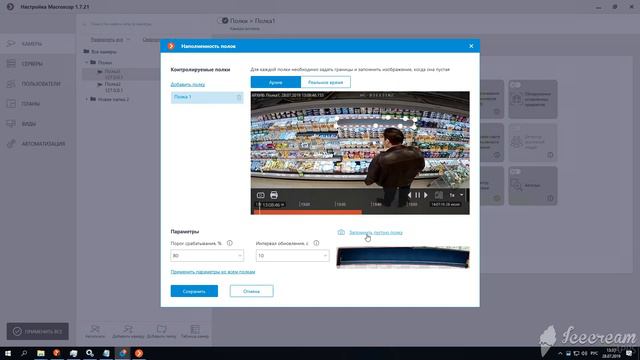Pause the archive video playback
Viewport: 640px width, 360px height.
[418, 195]
